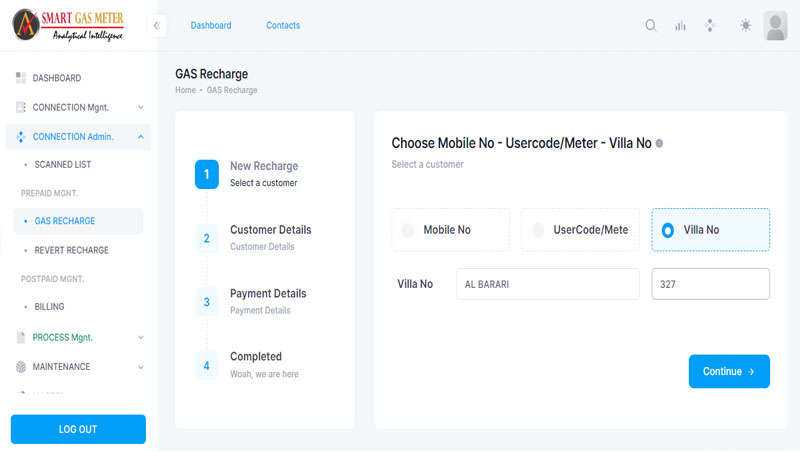Open the Contacts top tab
This screenshot has height=452, width=800.
(x=283, y=26)
